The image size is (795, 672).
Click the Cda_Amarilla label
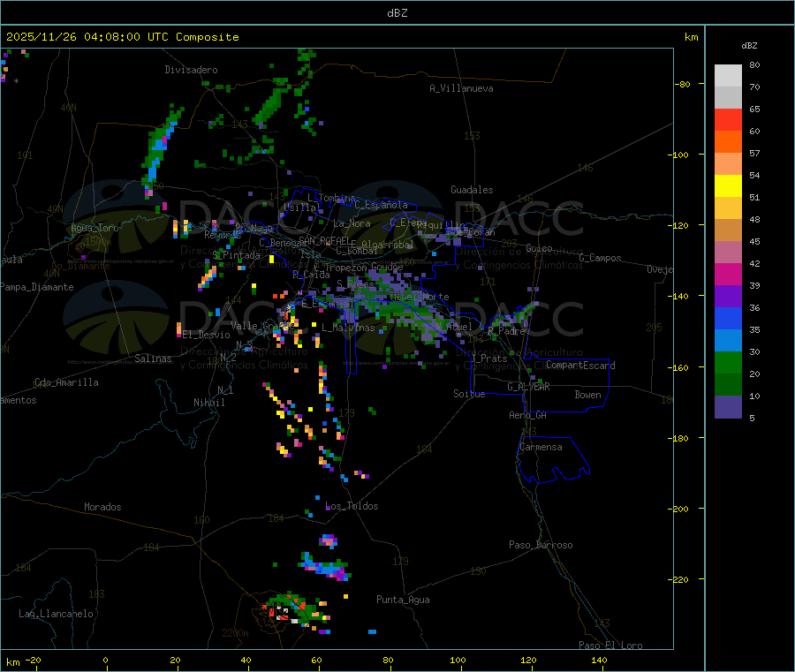[x=66, y=382]
